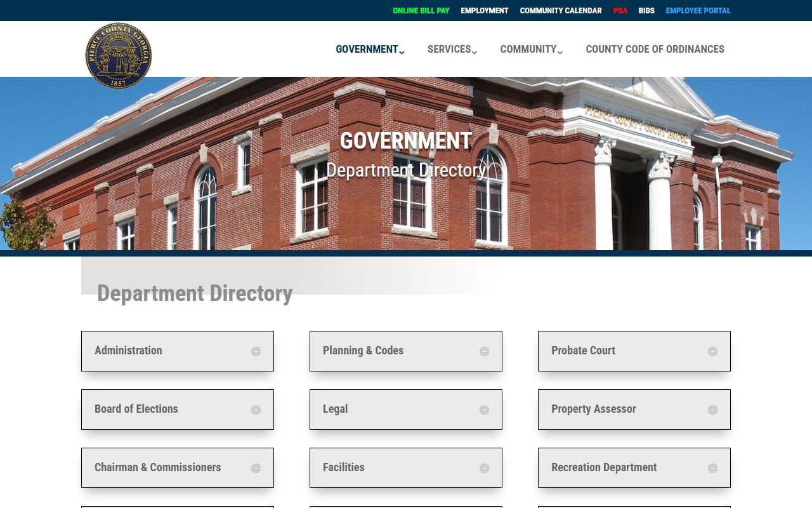The image size is (812, 508).
Task: Click plus icon on Chairman & Commissioners
Action: [x=256, y=468]
